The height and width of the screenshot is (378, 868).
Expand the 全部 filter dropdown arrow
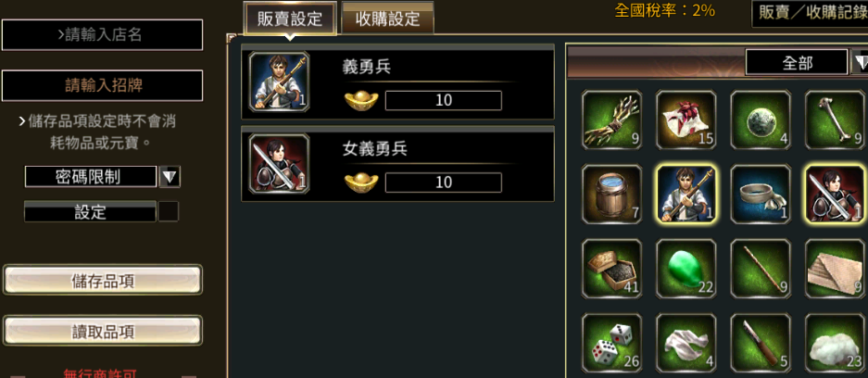(860, 62)
